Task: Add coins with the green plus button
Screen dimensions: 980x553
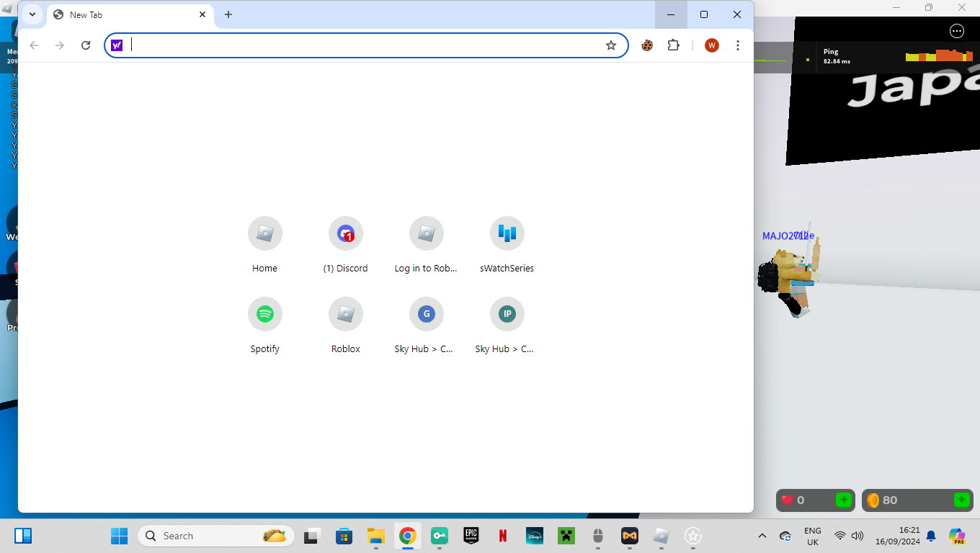Action: (x=961, y=500)
